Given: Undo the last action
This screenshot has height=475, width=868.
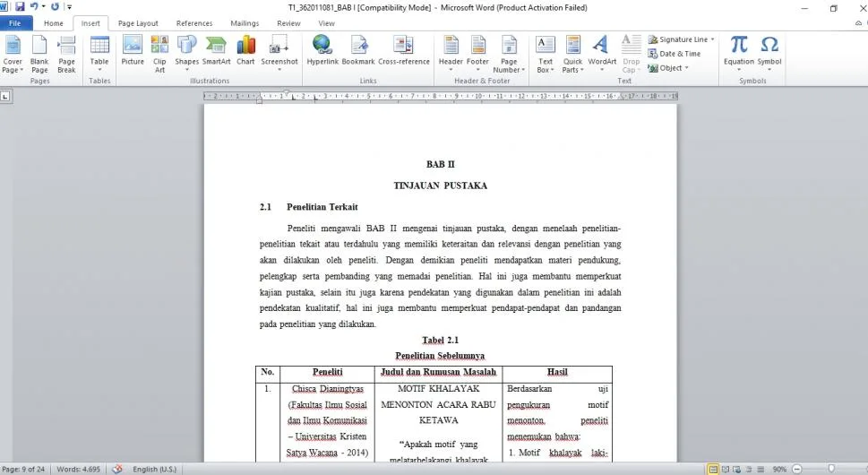Looking at the screenshot, I should (34, 6).
